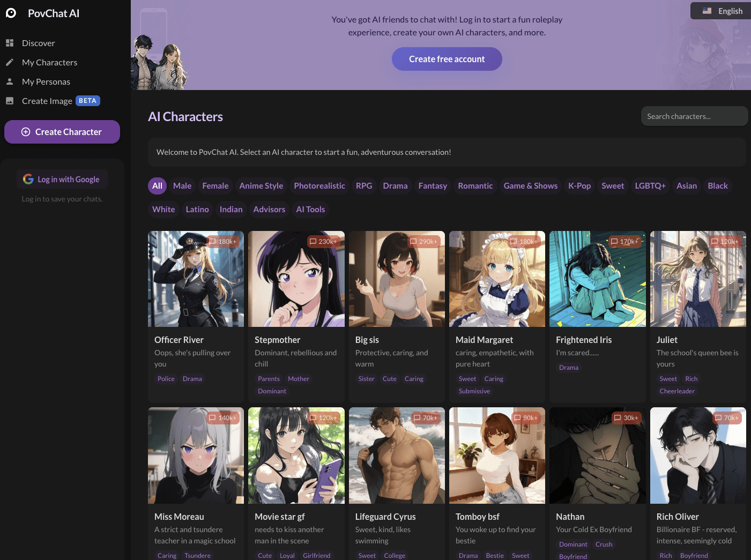Select the All category filter
This screenshot has height=560, width=751.
(157, 186)
